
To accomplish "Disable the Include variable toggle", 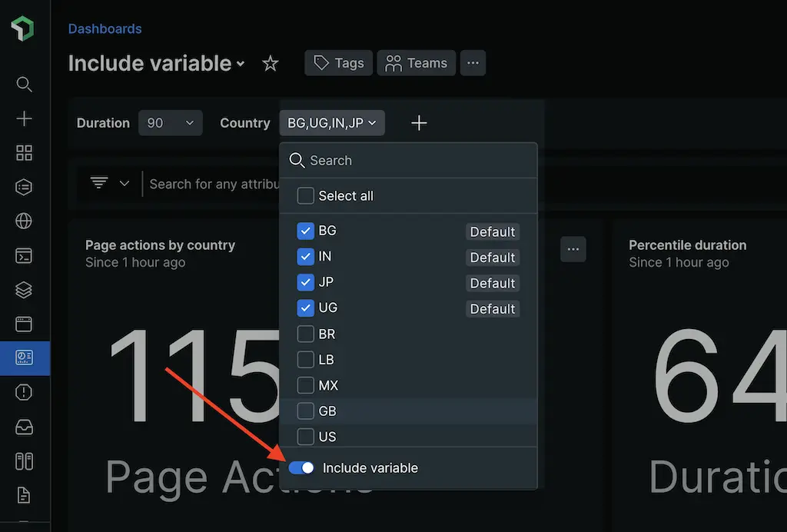I will (x=301, y=467).
